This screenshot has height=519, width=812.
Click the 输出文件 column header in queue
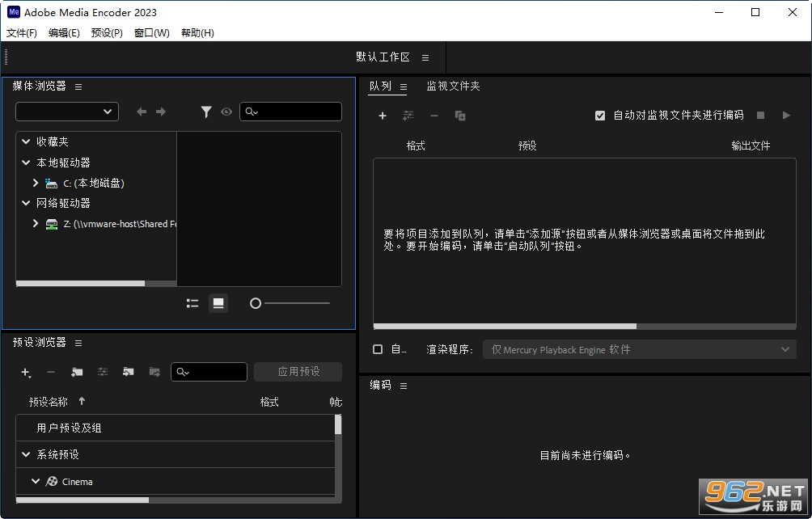751,146
